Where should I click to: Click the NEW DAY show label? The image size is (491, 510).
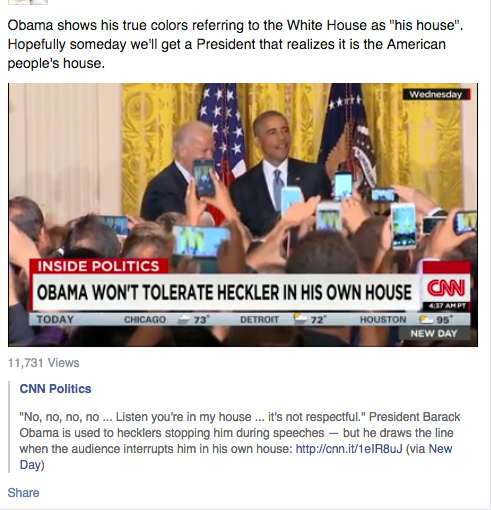433,333
